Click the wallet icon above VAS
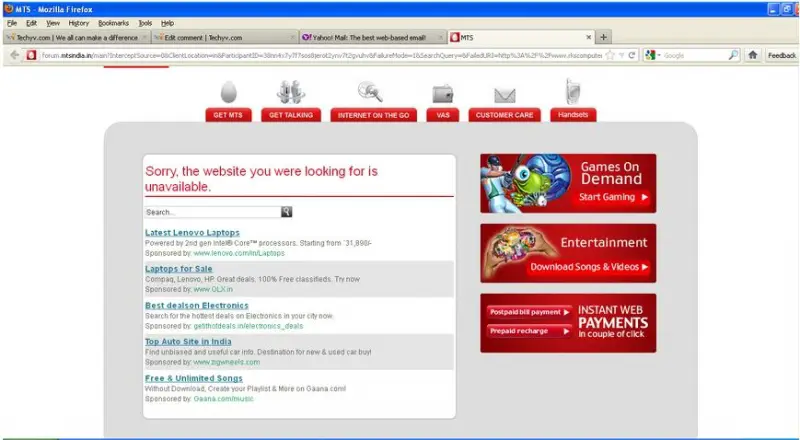Screen dimensions: 800x440 coord(443,94)
